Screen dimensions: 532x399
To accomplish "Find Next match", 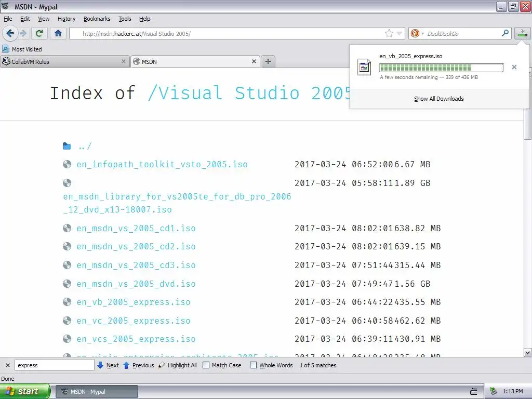I will coord(108,365).
